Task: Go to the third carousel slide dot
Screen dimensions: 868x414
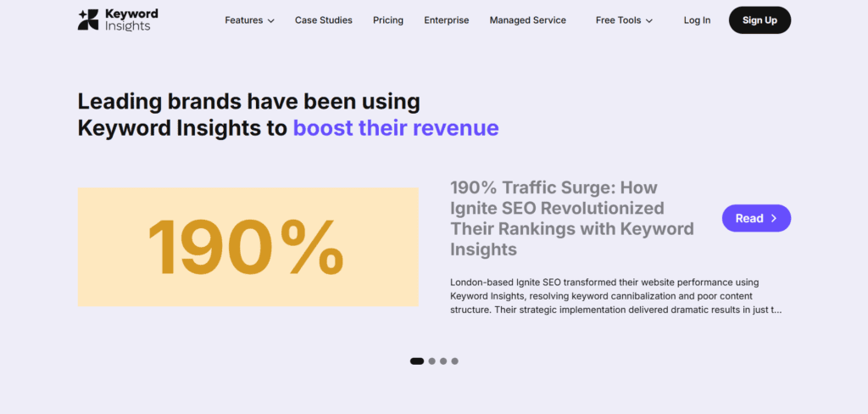Action: (x=442, y=361)
